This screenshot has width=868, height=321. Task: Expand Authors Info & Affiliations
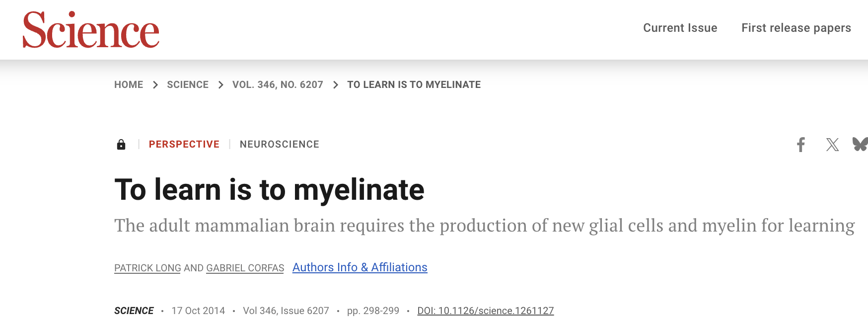coord(360,267)
